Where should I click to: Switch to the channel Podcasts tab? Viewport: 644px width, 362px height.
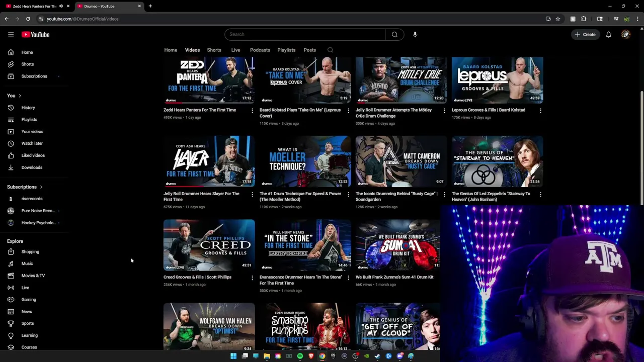click(260, 50)
